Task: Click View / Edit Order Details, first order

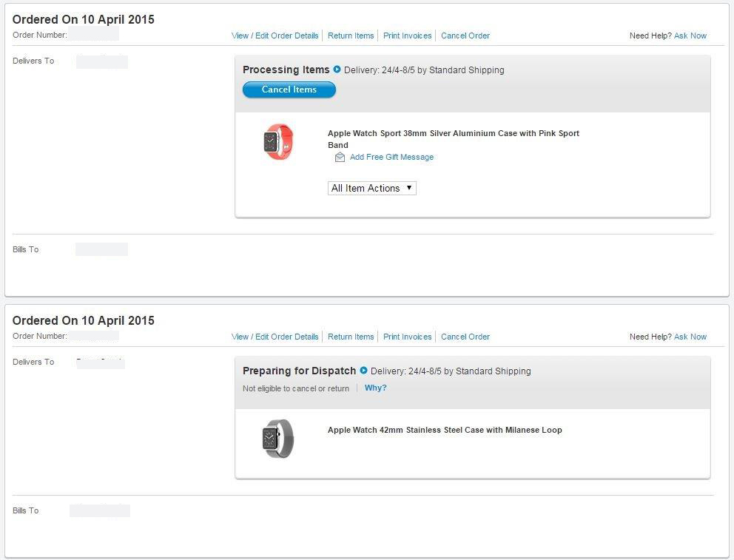Action: pos(275,36)
